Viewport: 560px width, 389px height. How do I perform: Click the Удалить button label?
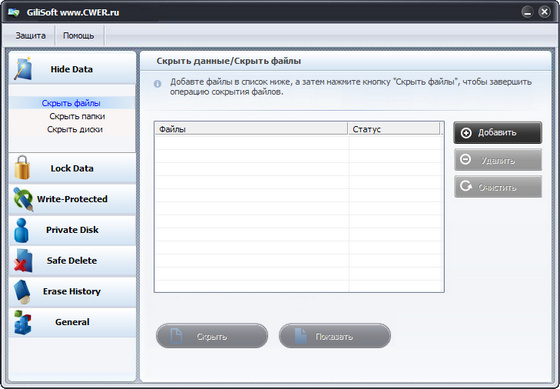[x=498, y=160]
